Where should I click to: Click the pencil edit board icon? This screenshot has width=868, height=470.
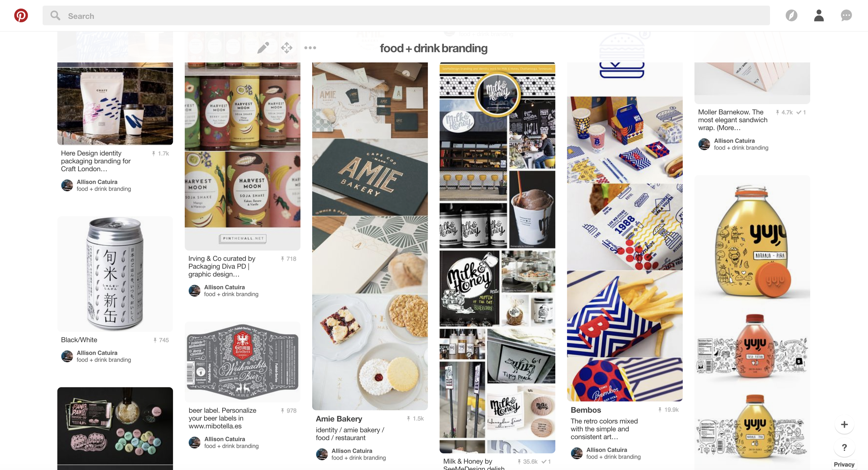pos(263,48)
